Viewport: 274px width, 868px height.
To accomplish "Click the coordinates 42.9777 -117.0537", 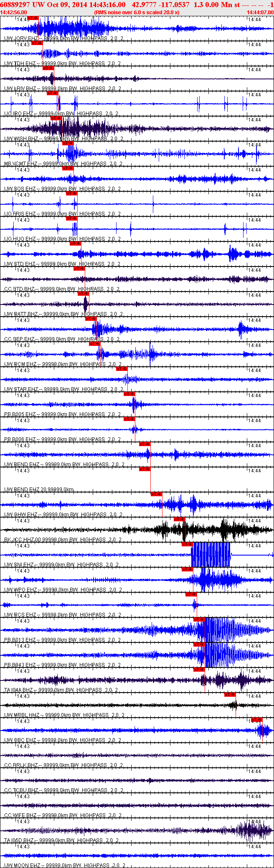I will point(160,5).
